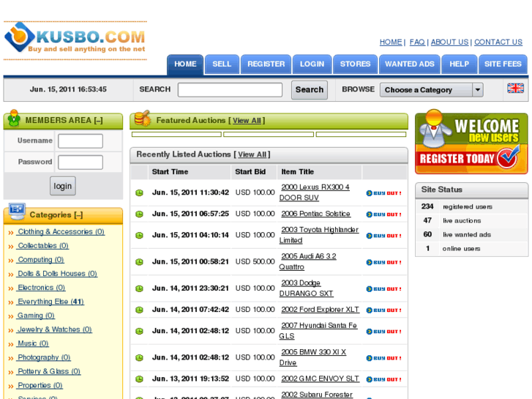This screenshot has height=399, width=532.
Task: Open the top HOME text link
Action: 391,42
